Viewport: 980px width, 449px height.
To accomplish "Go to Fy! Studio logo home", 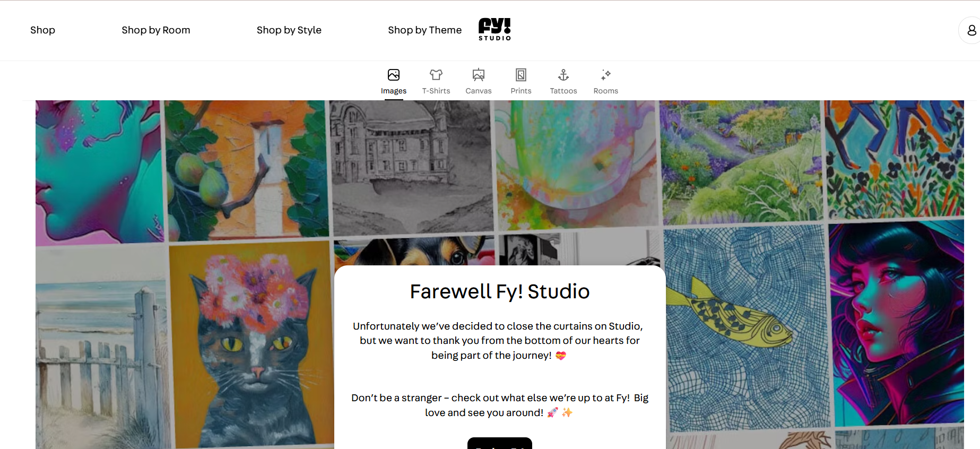I will (495, 29).
